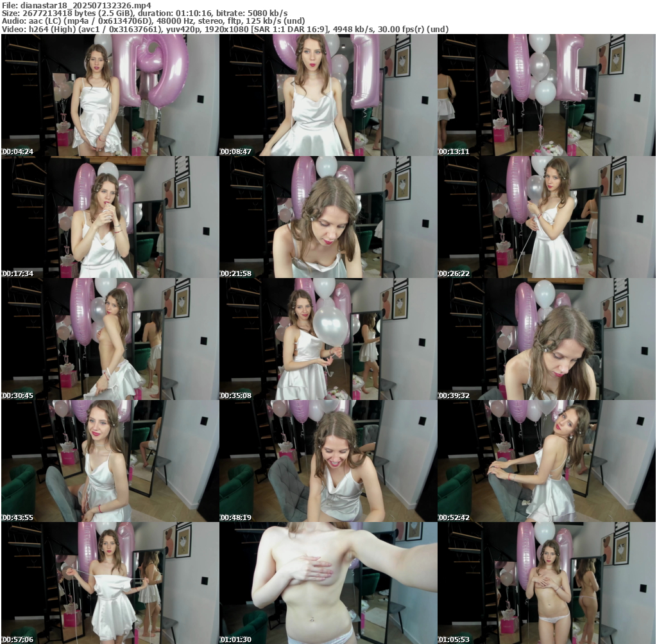Click the '00:39:32' timestamp label
657x644 pixels.
click(x=454, y=396)
